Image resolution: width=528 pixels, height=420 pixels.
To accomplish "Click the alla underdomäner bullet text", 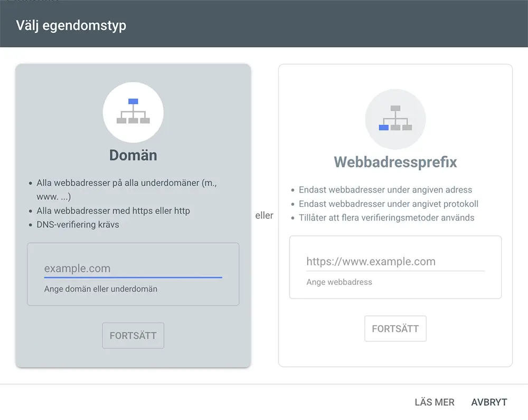I will pos(127,189).
